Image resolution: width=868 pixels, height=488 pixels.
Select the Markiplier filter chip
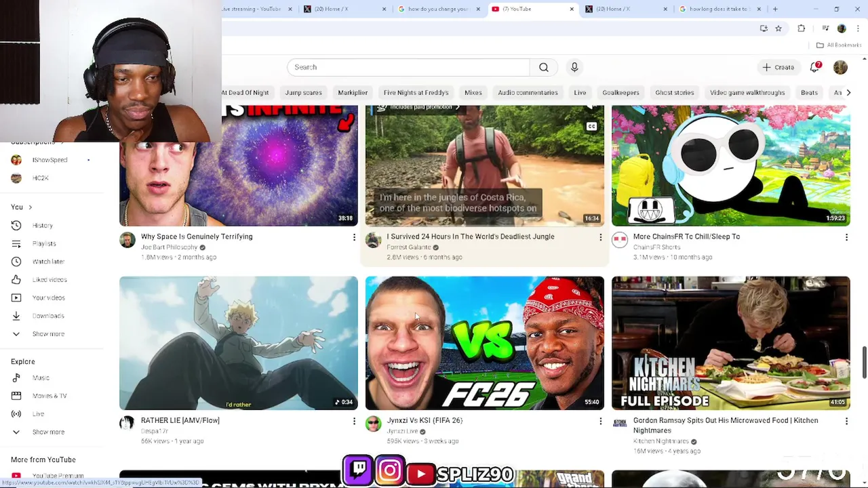click(353, 93)
